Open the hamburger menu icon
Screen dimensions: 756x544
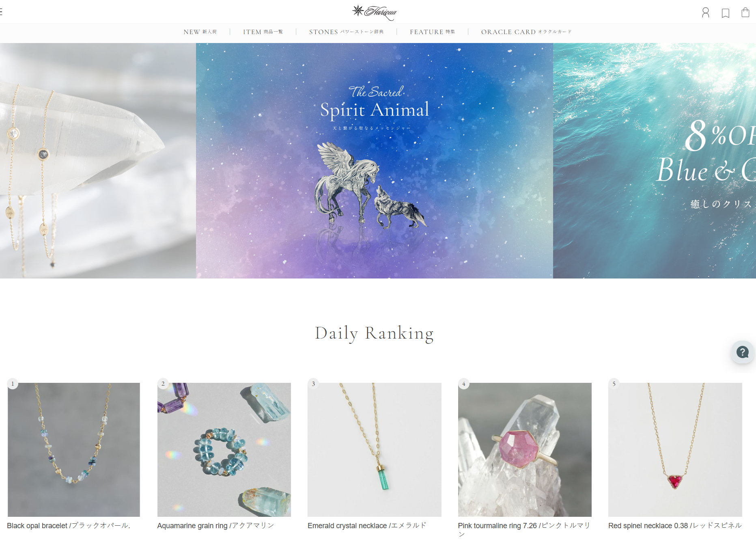1,12
